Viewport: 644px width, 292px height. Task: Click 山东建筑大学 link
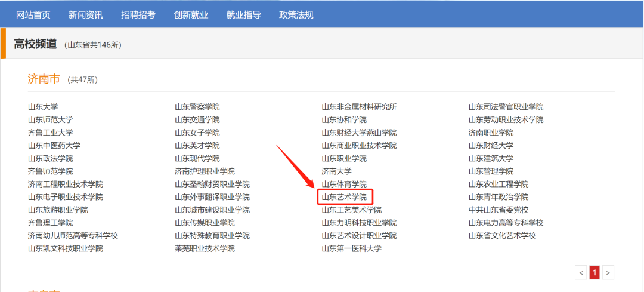coord(491,158)
